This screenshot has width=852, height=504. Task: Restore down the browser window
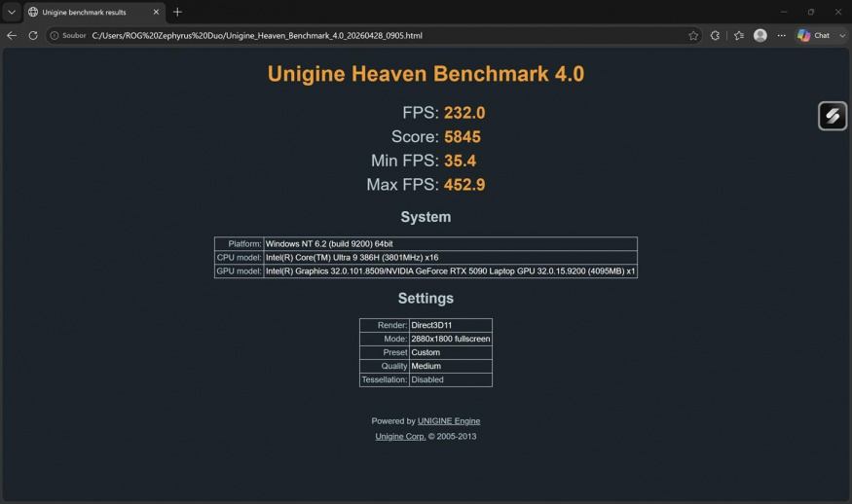tap(811, 12)
